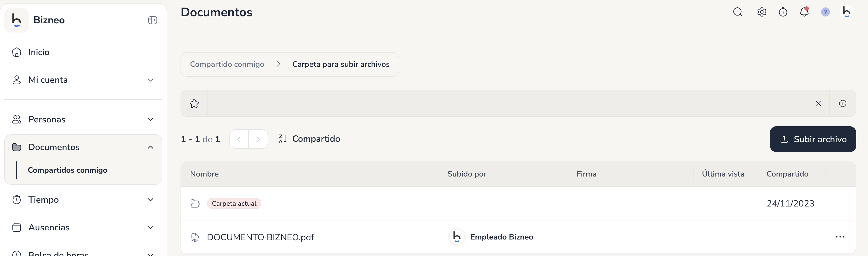Image resolution: width=868 pixels, height=256 pixels.
Task: Clear the search bar with X
Action: pyautogui.click(x=818, y=103)
